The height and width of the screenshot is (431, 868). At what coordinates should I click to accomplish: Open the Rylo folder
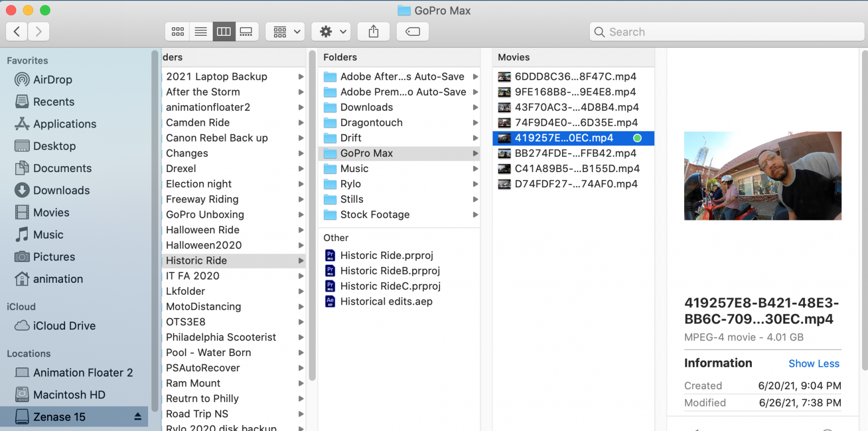350,184
